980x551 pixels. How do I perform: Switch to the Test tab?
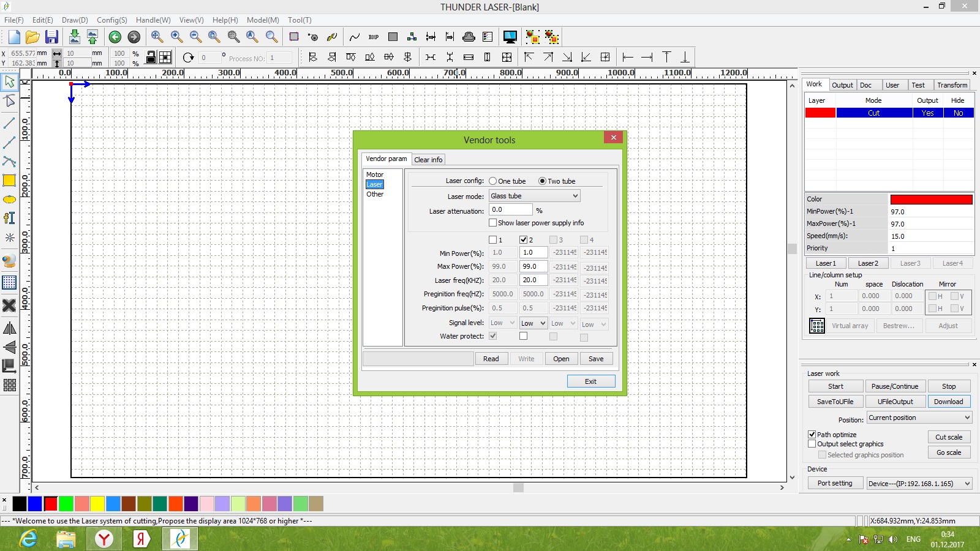click(918, 85)
